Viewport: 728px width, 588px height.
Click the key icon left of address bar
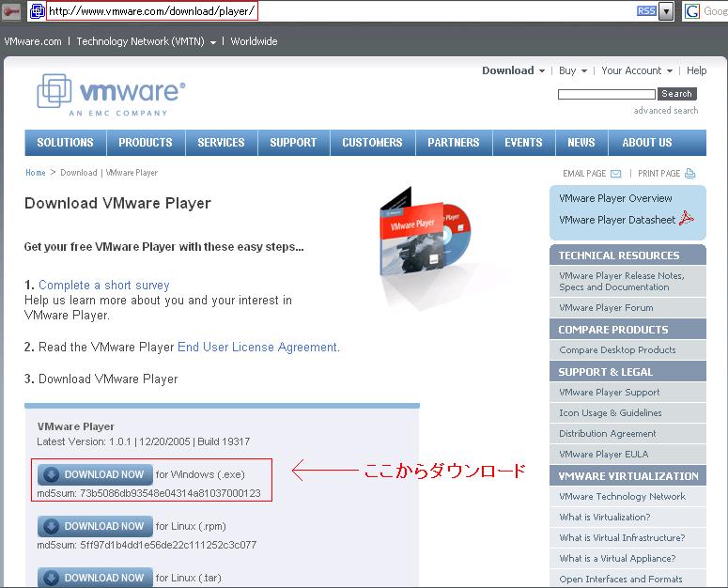click(x=10, y=11)
